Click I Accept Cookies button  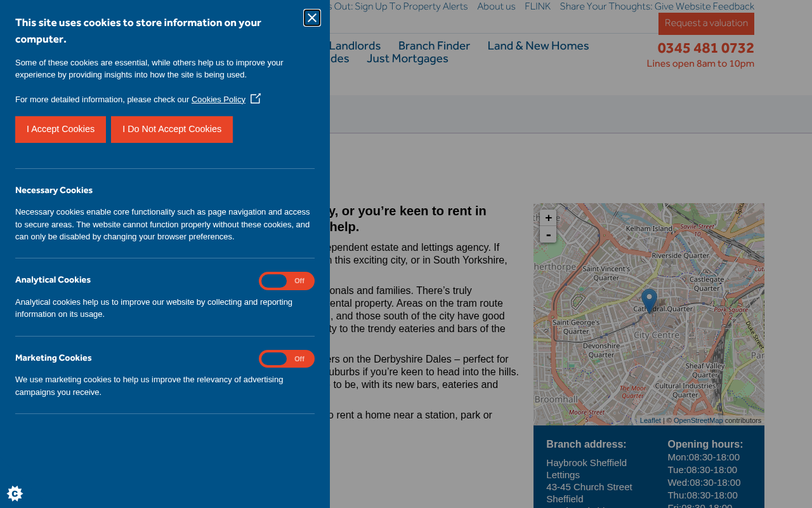[60, 130]
